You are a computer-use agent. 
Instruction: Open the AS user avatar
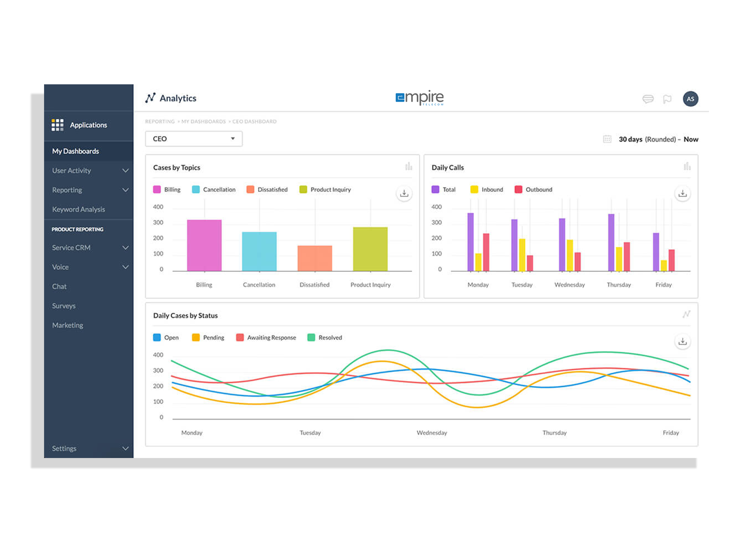tap(691, 99)
